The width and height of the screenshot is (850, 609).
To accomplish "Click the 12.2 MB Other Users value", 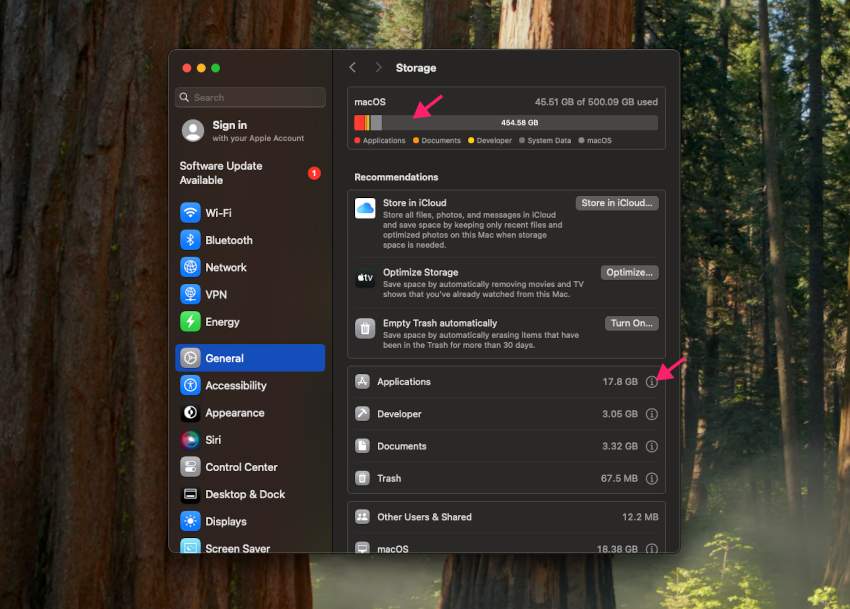I will [x=640, y=517].
